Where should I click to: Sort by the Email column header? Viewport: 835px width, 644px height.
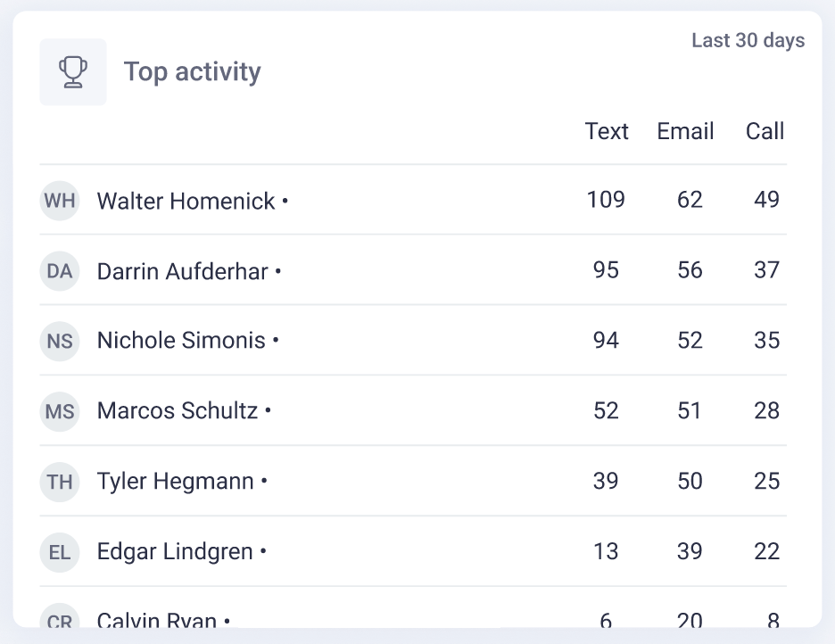pyautogui.click(x=685, y=131)
